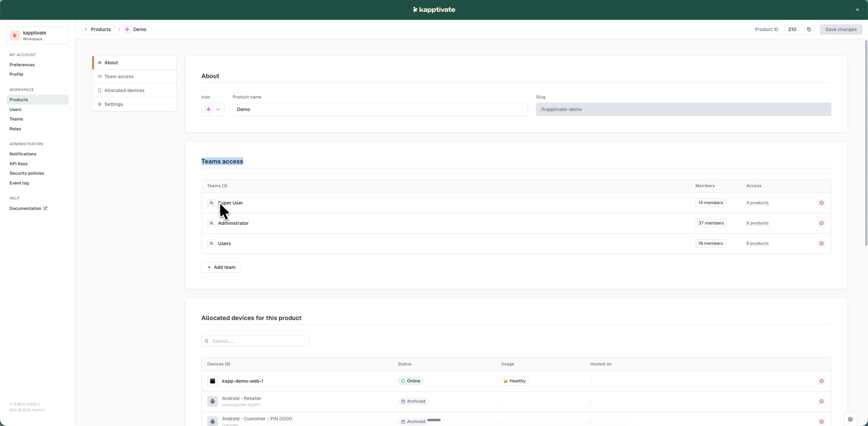The width and height of the screenshot is (868, 426).
Task: Click the Slug field
Action: (x=683, y=110)
